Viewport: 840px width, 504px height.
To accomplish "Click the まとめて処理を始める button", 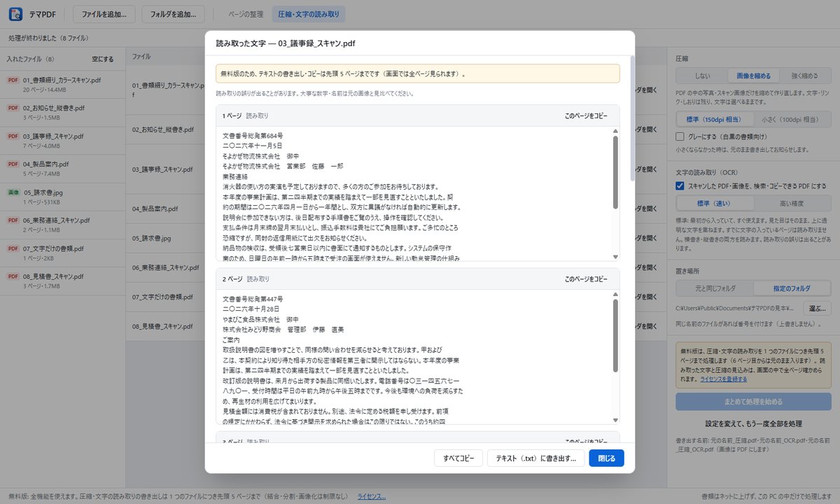I will (753, 401).
